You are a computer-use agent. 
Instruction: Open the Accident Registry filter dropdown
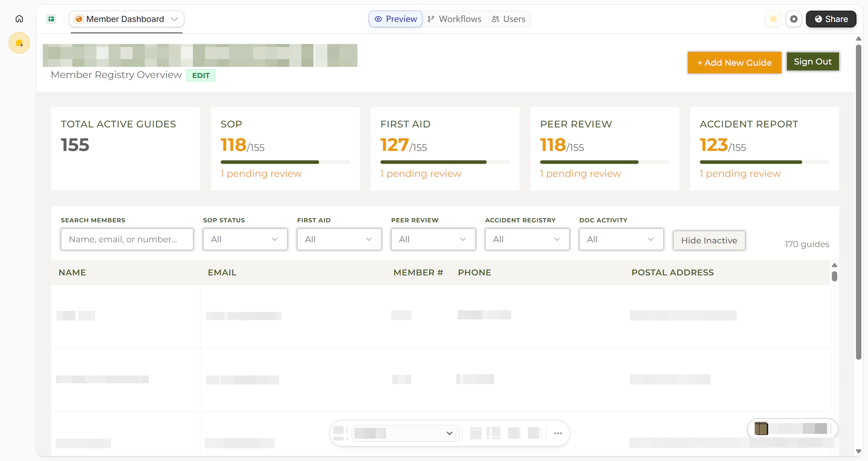click(x=527, y=239)
